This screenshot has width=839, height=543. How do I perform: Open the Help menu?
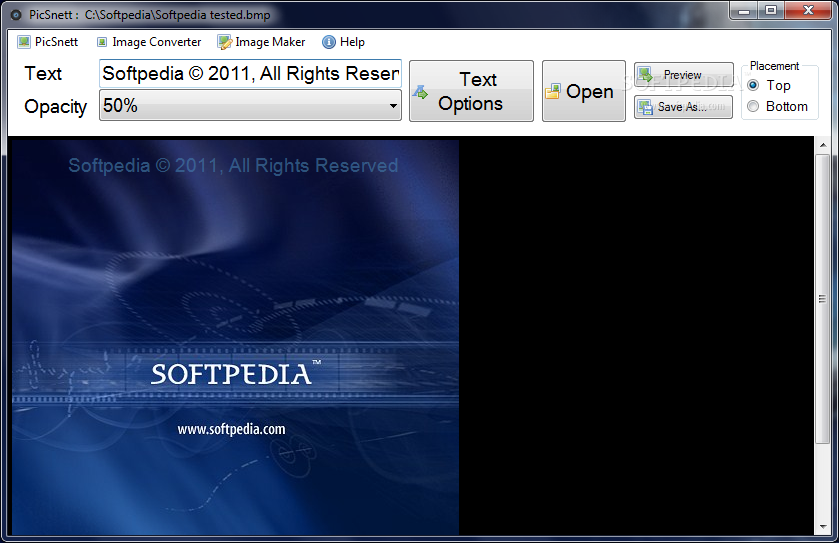pos(344,42)
